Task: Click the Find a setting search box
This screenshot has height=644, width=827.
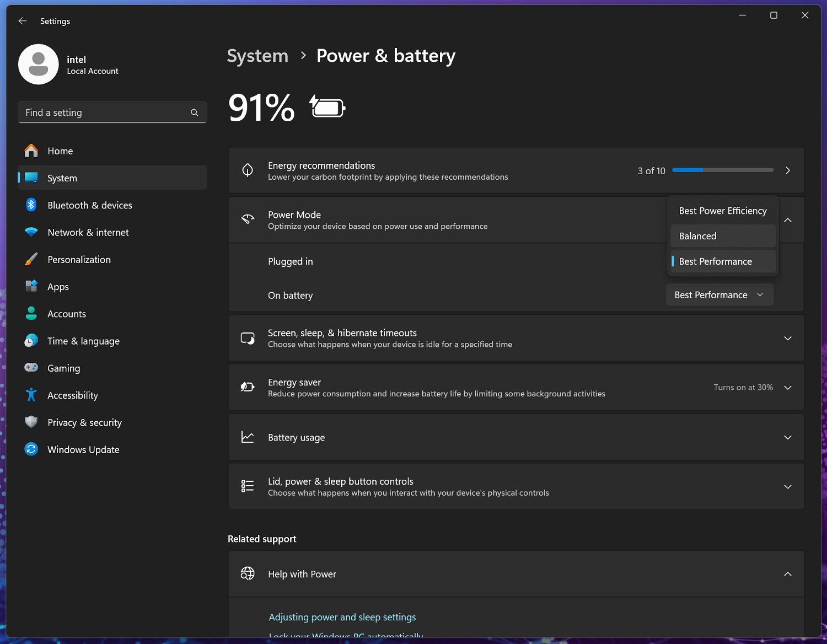Action: pyautogui.click(x=105, y=112)
